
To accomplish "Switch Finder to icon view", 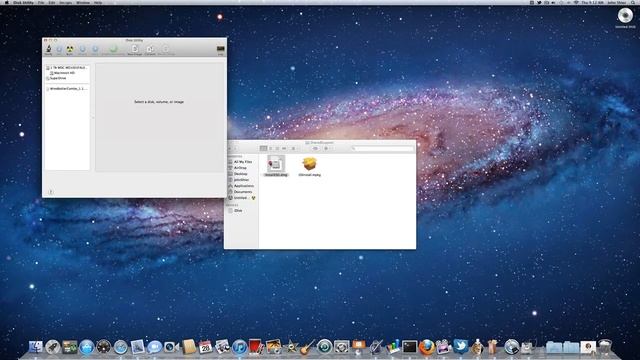I will [x=263, y=148].
